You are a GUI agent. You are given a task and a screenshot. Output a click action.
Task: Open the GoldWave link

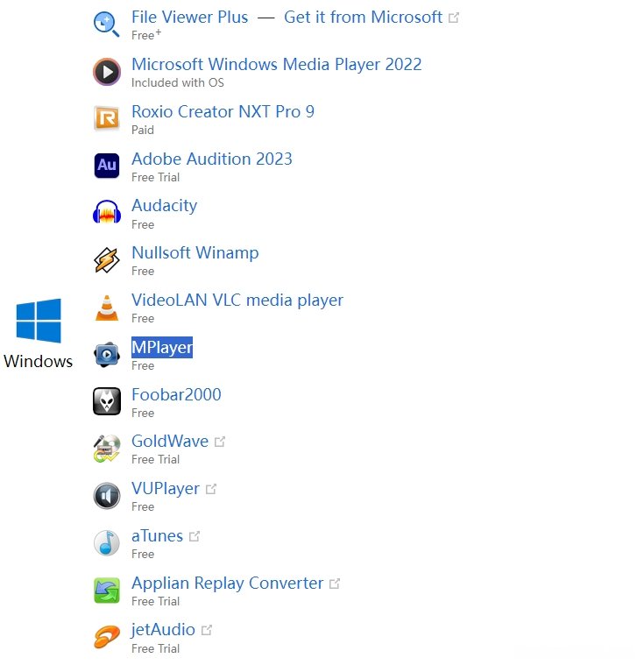(x=170, y=442)
